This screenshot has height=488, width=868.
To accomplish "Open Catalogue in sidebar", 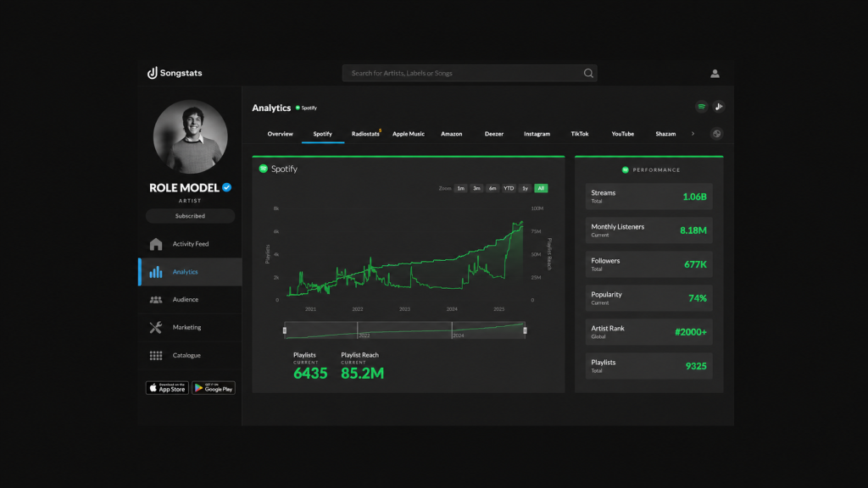I will (x=190, y=355).
